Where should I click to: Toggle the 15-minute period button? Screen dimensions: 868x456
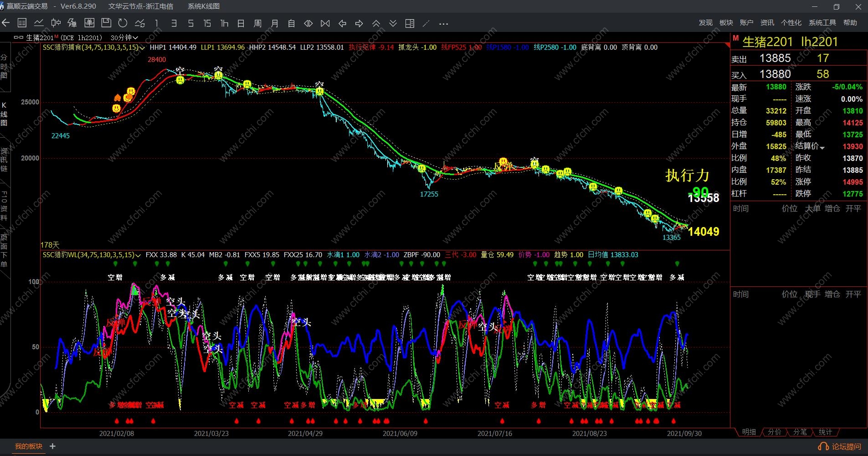tap(207, 23)
